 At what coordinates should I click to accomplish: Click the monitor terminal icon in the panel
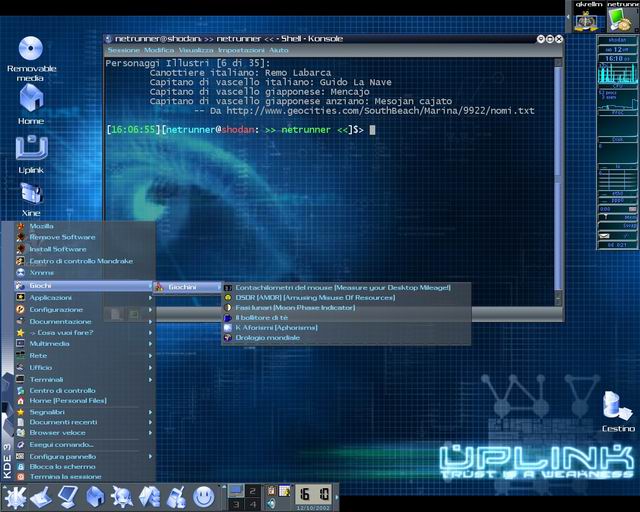point(68,497)
